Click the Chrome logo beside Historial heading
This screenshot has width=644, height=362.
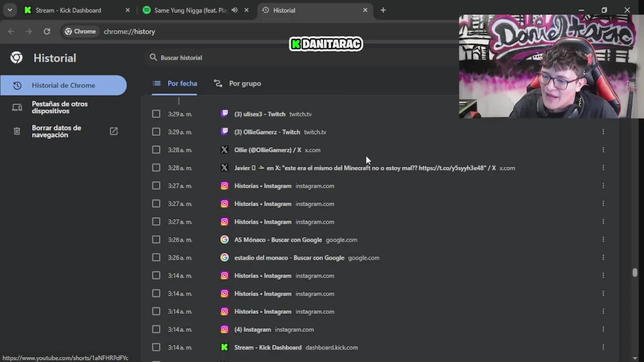click(17, 58)
